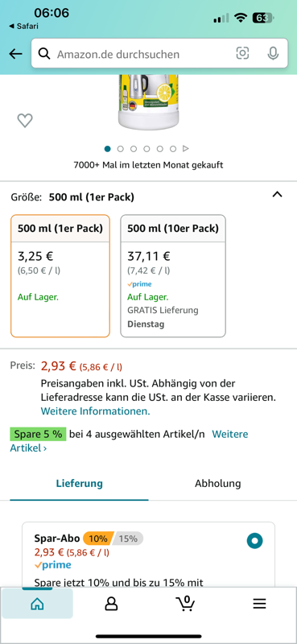Image resolution: width=297 pixels, height=644 pixels.
Task: Choose the 500 ml (10er Pack) option
Action: click(x=173, y=276)
